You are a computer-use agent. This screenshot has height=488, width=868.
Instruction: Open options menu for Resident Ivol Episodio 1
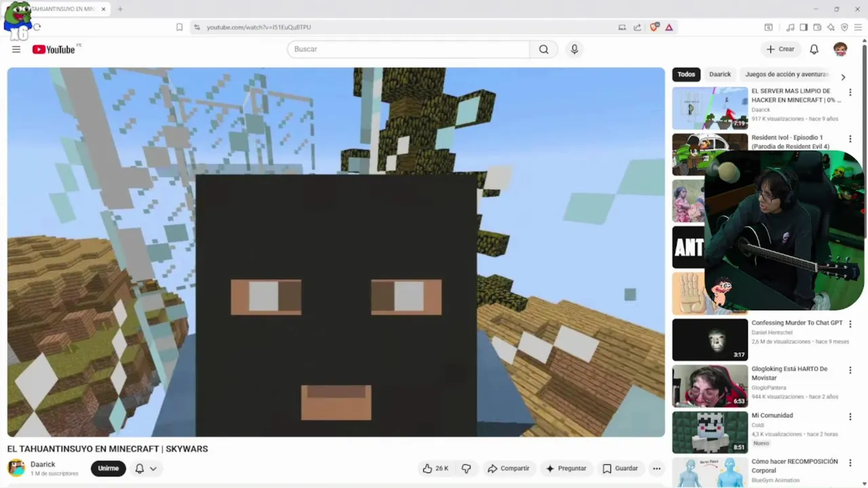[850, 139]
